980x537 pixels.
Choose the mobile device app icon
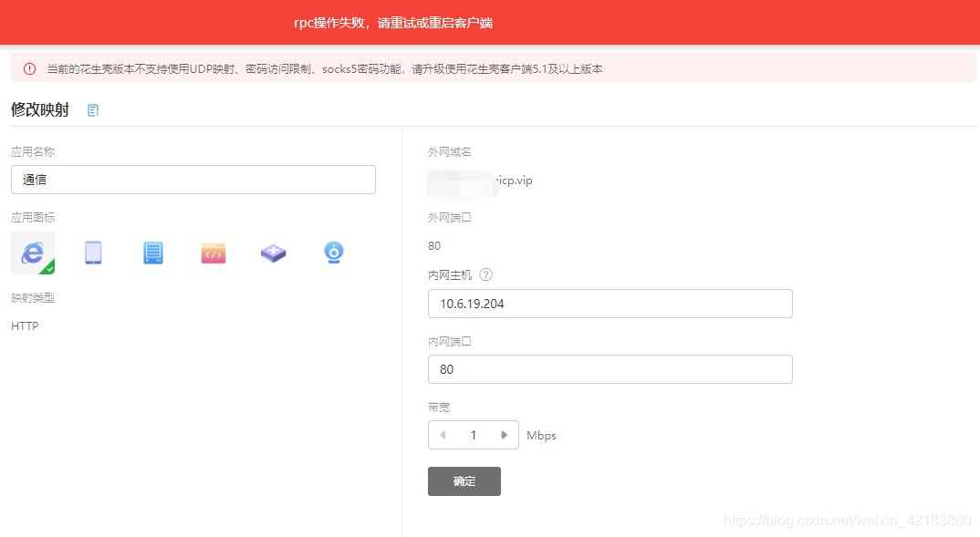click(x=92, y=252)
